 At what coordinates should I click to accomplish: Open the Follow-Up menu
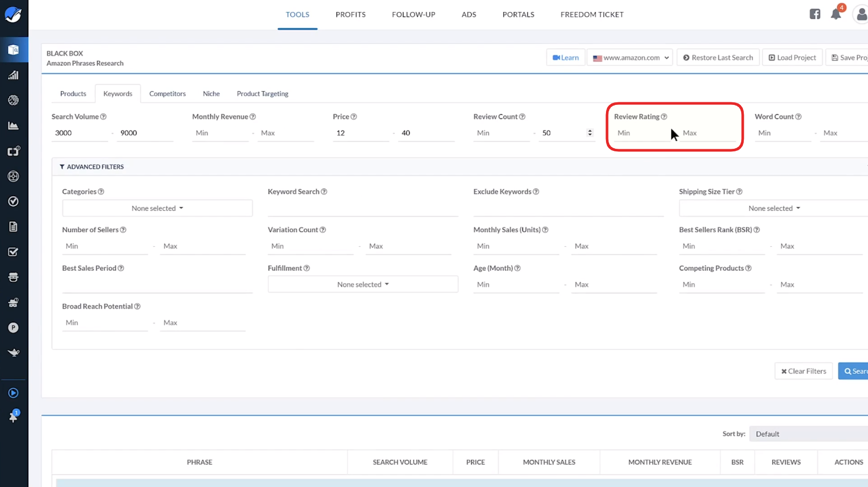point(413,15)
